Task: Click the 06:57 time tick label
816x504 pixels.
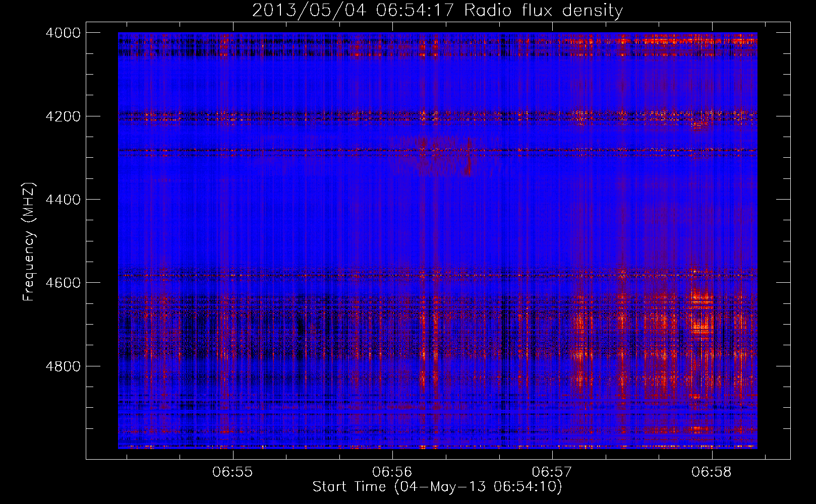Action: 552,472
